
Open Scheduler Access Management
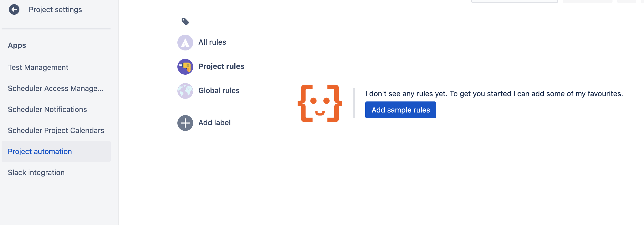pos(56,88)
